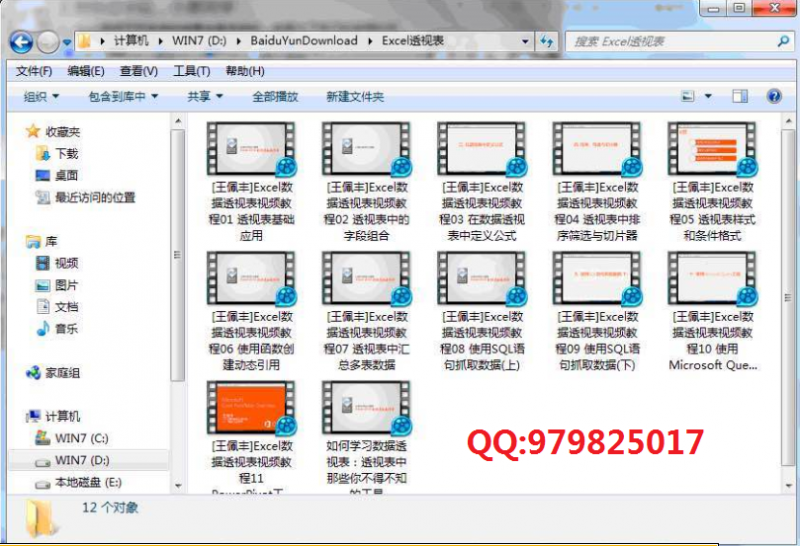Select the orange-thumbnail video 教程11
800x546 pixels.
[x=251, y=436]
